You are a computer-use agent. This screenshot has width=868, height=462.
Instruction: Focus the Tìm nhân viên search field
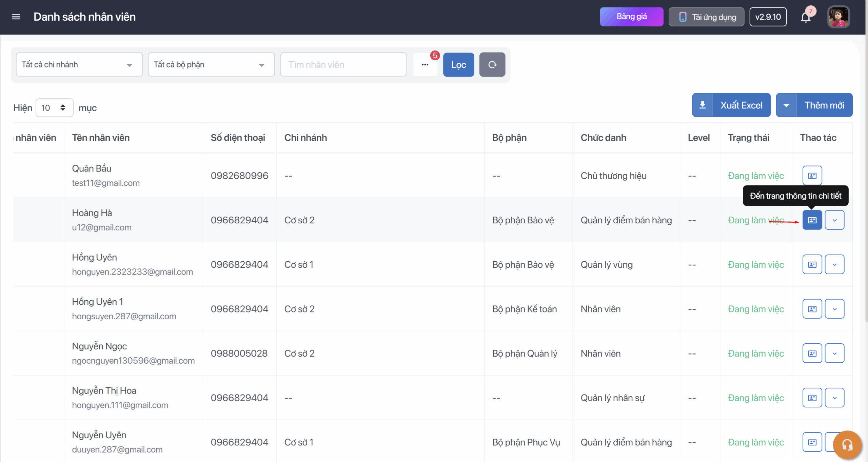point(343,65)
